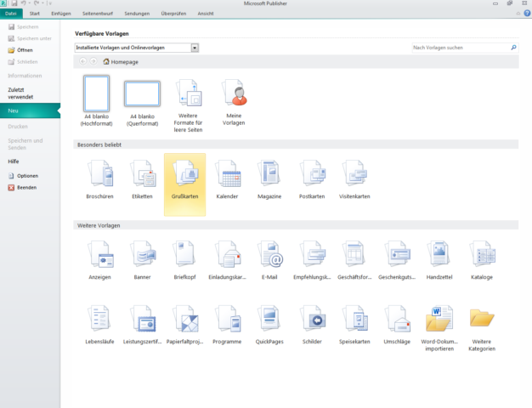Open the Visitenkarten template category

354,180
